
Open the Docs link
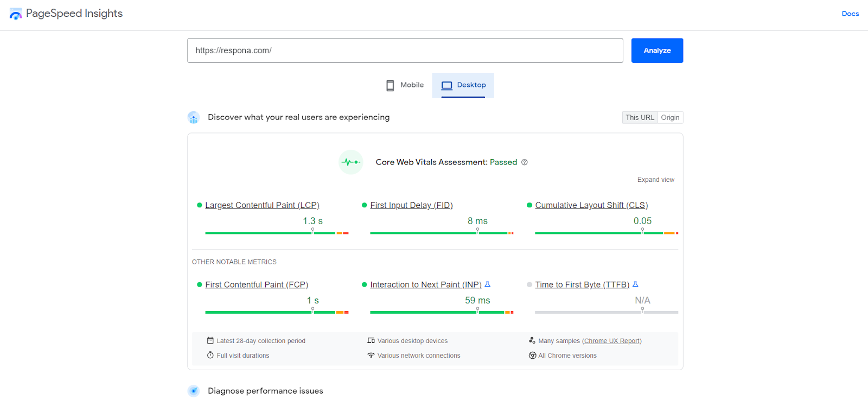tap(850, 14)
